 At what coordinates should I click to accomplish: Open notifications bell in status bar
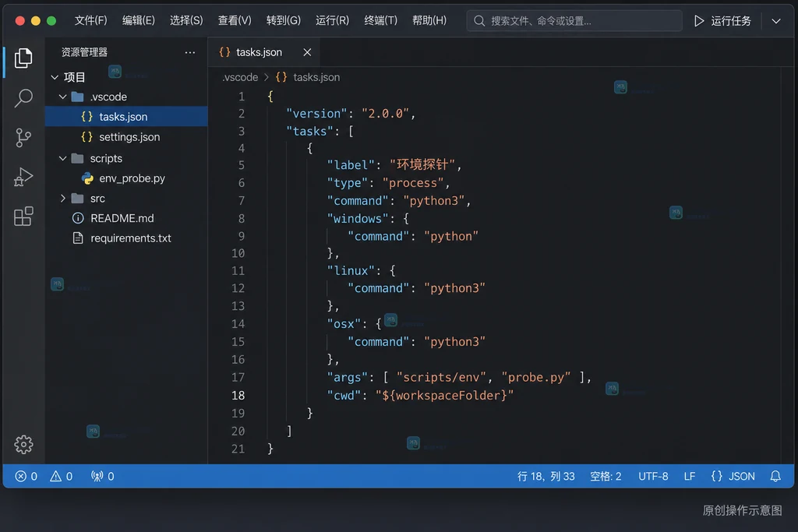pyautogui.click(x=775, y=476)
